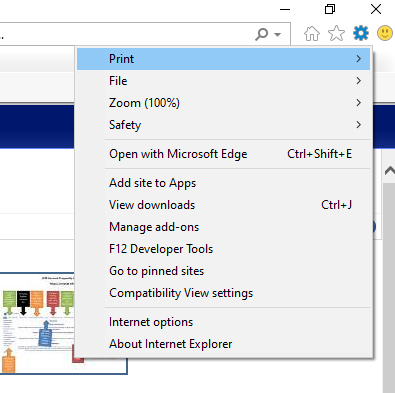Viewport: 395px width, 393px height.
Task: Open Manage add-ons
Action: click(x=223, y=227)
